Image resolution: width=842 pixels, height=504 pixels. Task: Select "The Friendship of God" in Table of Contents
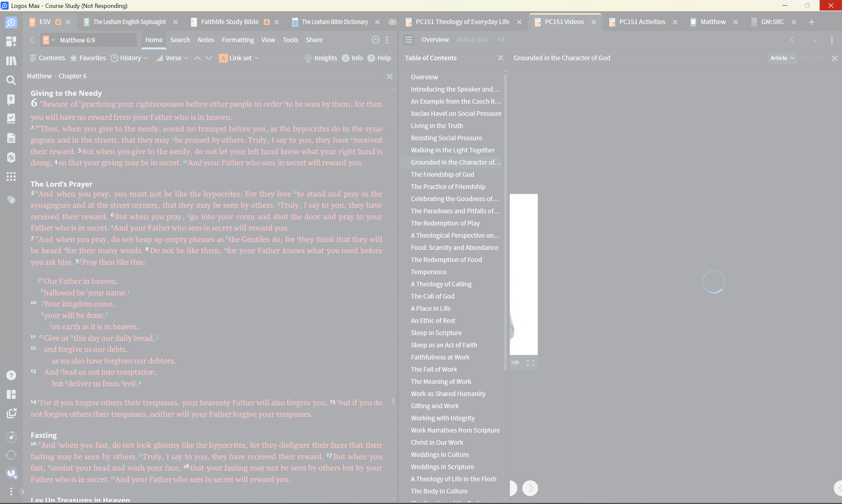tap(442, 174)
